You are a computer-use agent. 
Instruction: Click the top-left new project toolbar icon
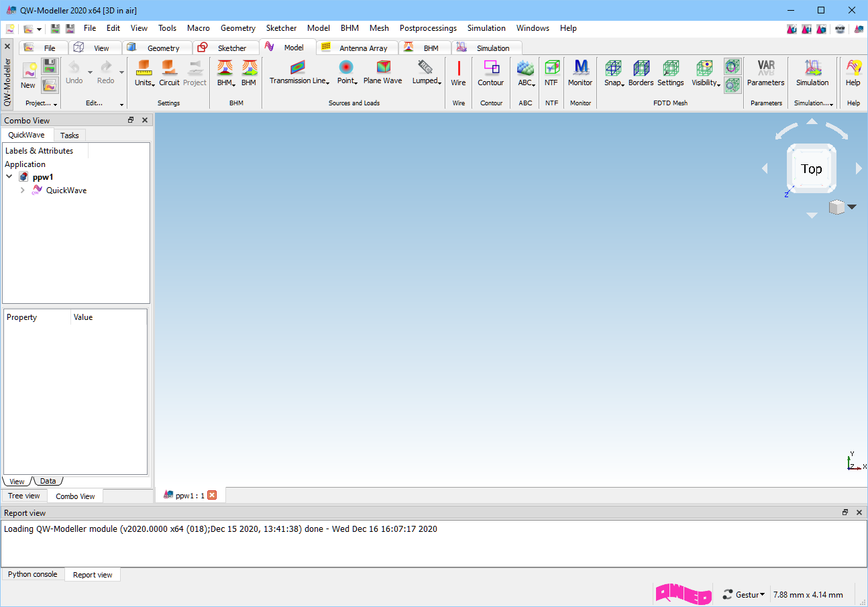pyautogui.click(x=10, y=29)
